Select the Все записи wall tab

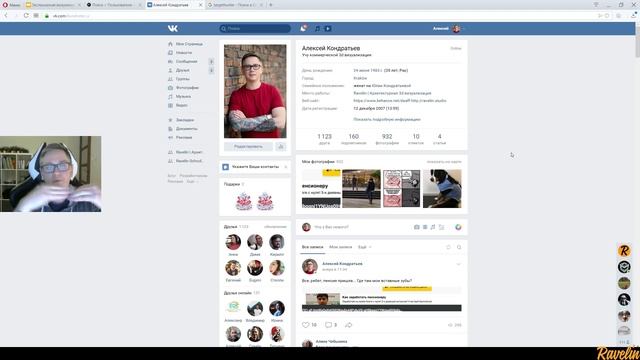[313, 247]
